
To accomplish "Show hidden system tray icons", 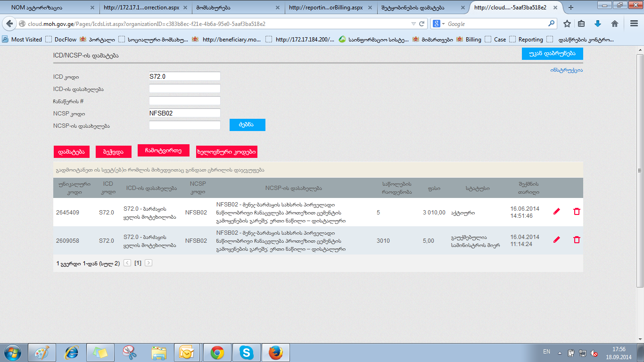I will 560,353.
